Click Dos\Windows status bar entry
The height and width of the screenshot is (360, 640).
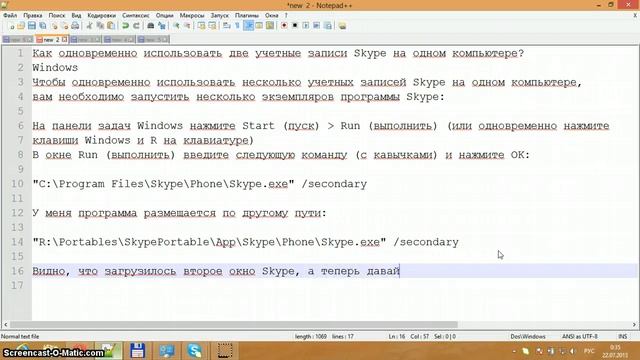click(528, 337)
